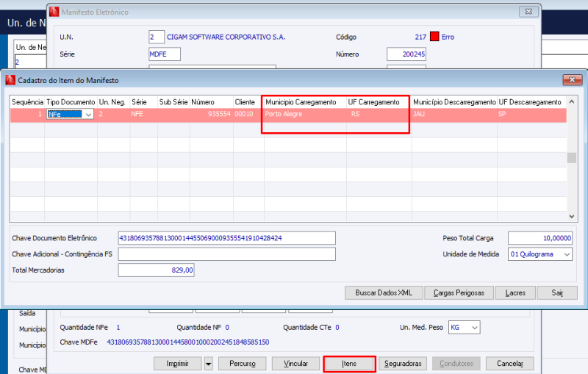Select the NFE série cell
The image size is (588, 374).
[143, 115]
